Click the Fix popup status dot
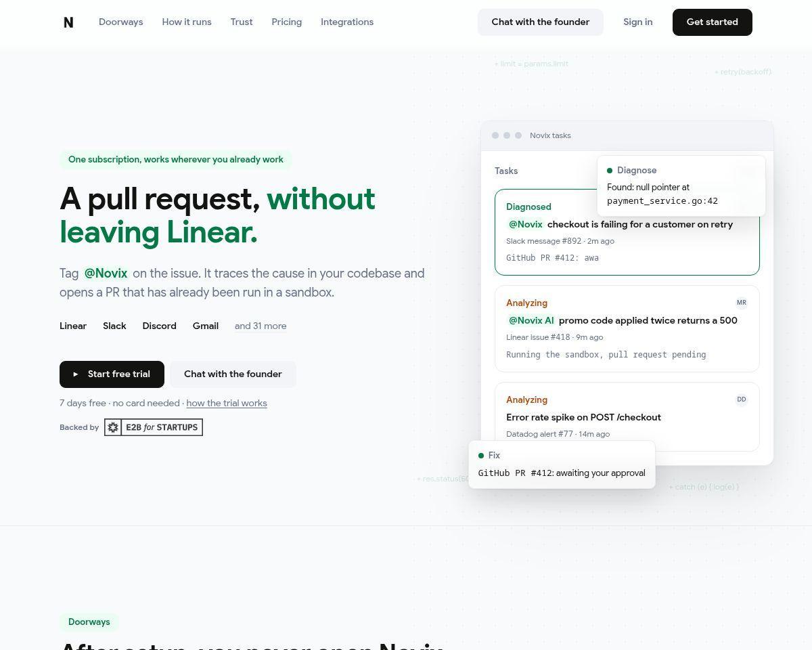The image size is (812, 650). click(x=481, y=456)
